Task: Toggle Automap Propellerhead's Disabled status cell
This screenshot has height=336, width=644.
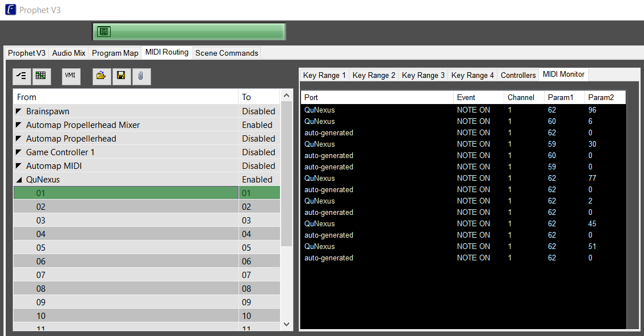Action: pyautogui.click(x=259, y=138)
